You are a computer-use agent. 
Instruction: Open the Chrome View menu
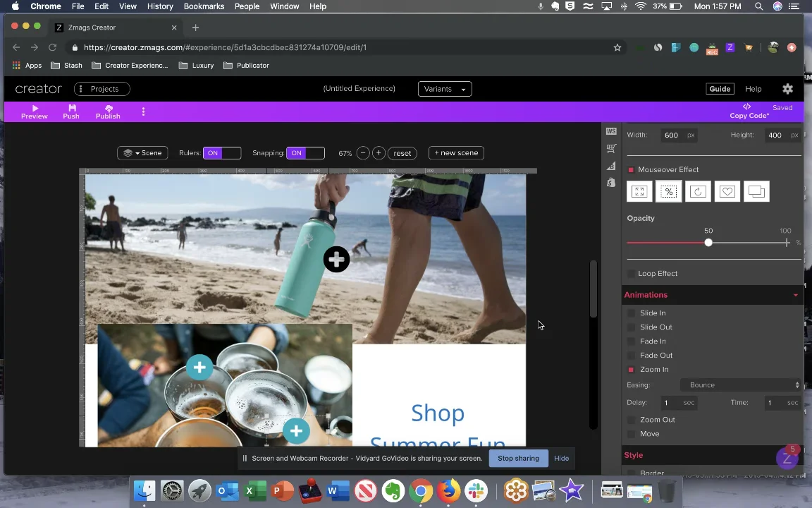click(128, 6)
